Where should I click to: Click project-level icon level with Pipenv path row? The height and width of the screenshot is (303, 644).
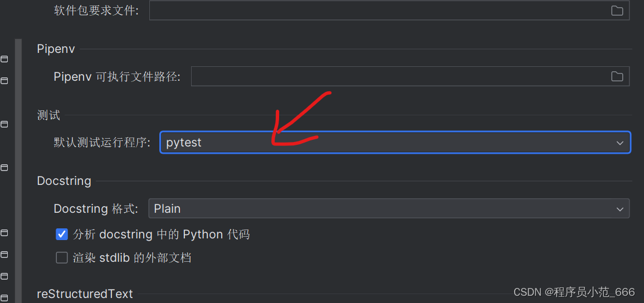pos(4,81)
